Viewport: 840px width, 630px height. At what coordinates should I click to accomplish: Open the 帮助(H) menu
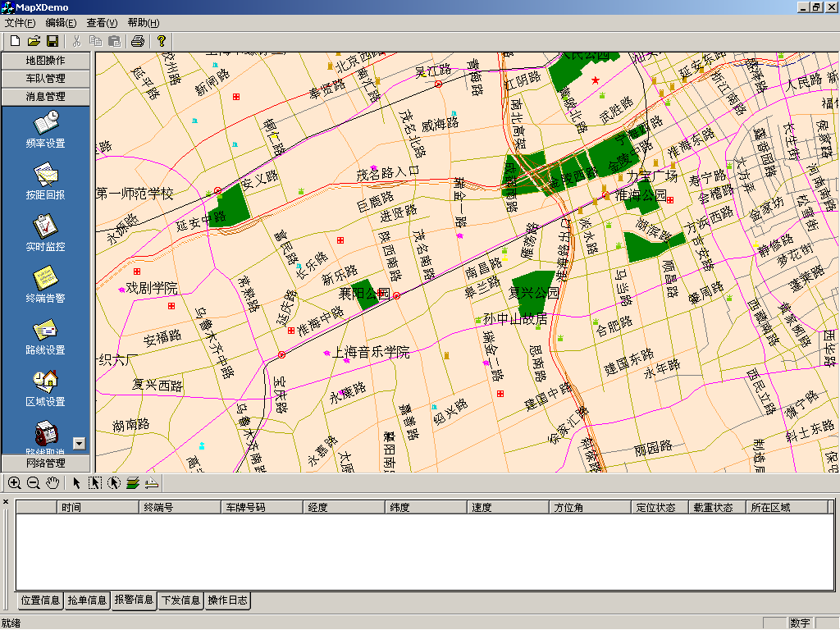[x=143, y=23]
